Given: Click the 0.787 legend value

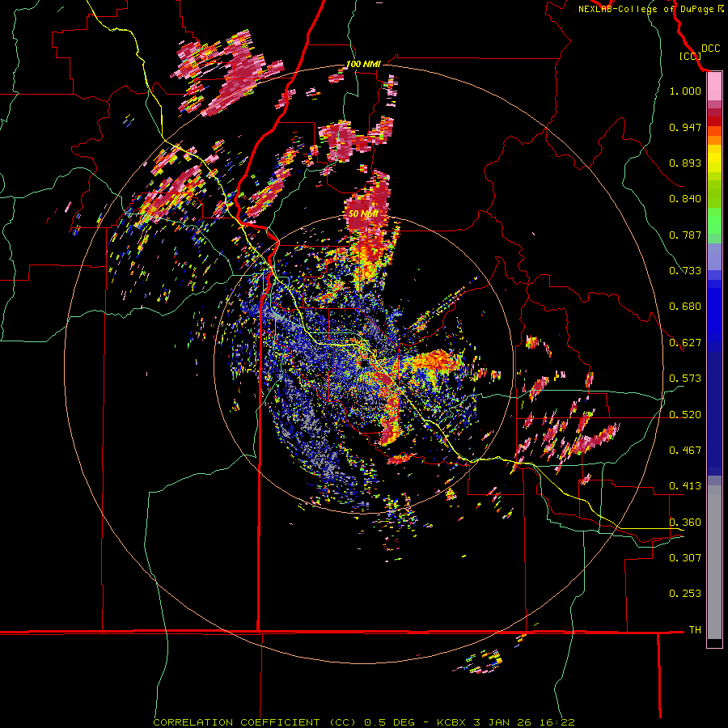Looking at the screenshot, I should pos(685,235).
